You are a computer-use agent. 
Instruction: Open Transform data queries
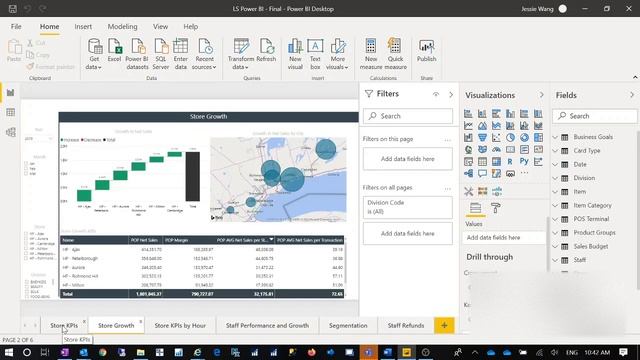[241, 54]
